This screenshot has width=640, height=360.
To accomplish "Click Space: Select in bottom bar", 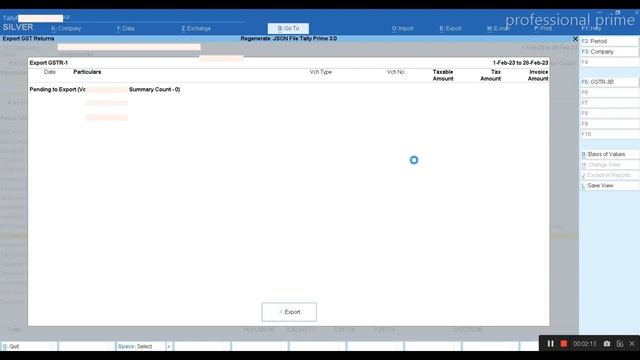I will [x=140, y=346].
